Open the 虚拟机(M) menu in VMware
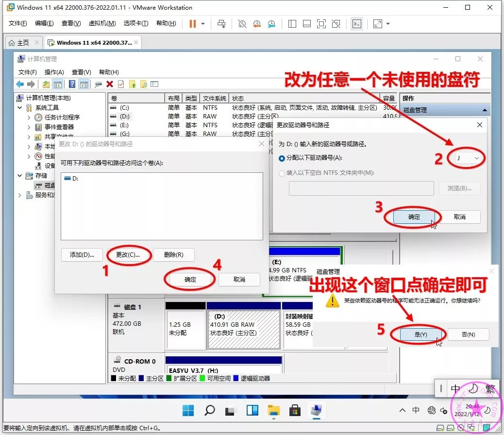 tap(102, 23)
